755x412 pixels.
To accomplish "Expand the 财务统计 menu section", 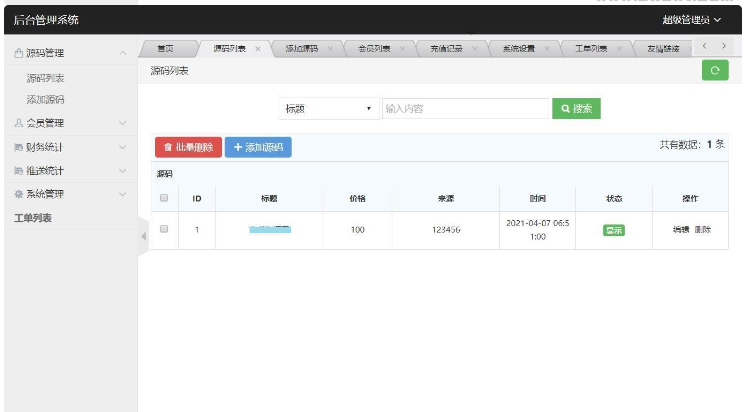I will (123, 147).
